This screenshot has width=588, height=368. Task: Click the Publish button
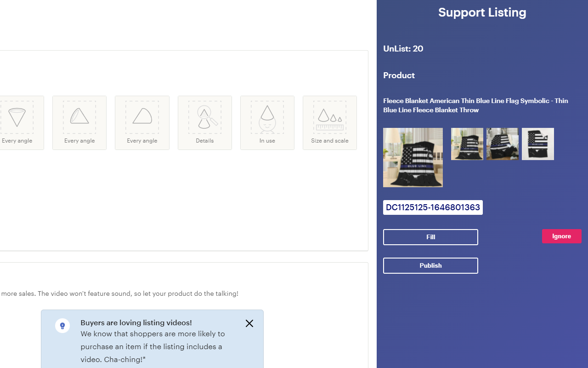click(x=430, y=266)
